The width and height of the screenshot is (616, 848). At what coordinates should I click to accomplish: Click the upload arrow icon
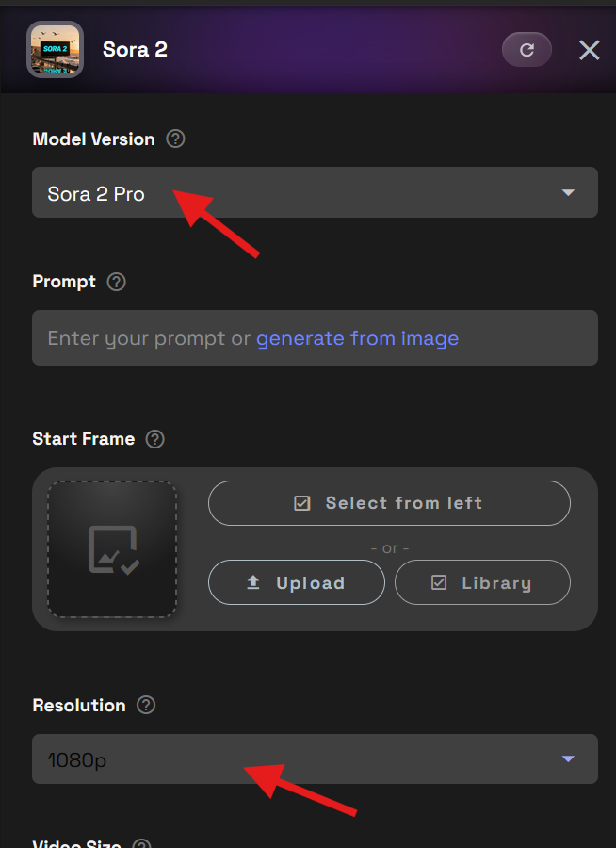(253, 583)
